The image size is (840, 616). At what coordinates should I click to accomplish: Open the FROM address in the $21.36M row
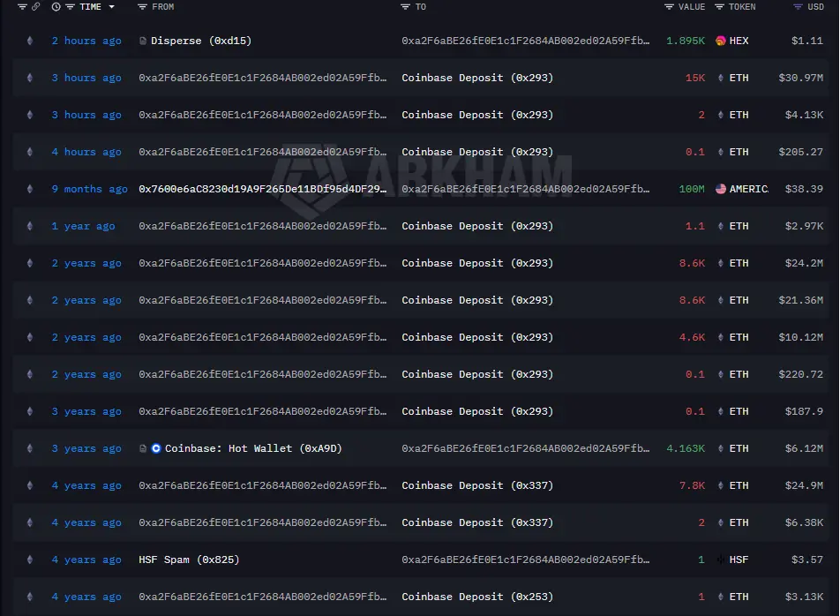(x=263, y=300)
